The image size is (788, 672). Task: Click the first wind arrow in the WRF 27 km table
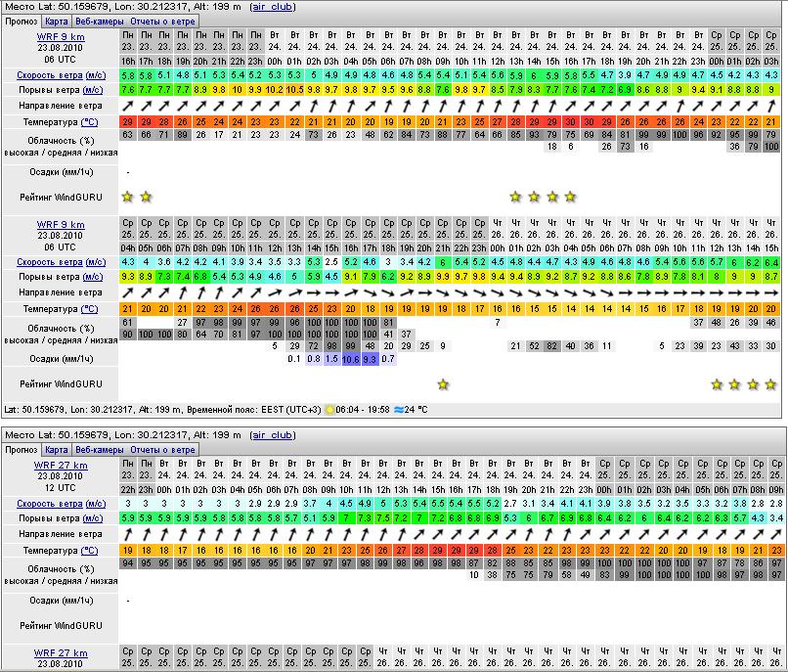127,535
